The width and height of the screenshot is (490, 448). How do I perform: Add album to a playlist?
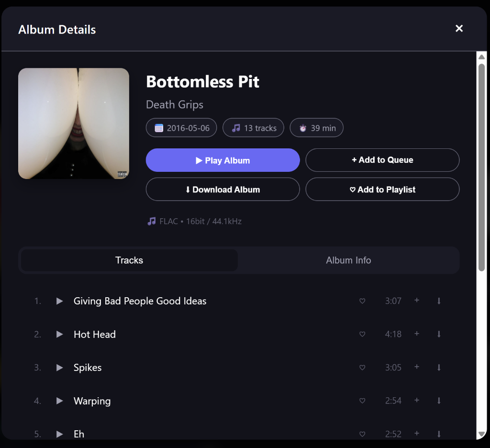pyautogui.click(x=382, y=190)
